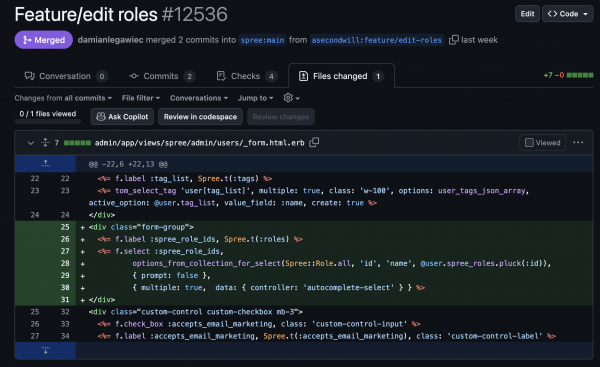Select the Files changed tab
The width and height of the screenshot is (600, 367).
coord(341,76)
